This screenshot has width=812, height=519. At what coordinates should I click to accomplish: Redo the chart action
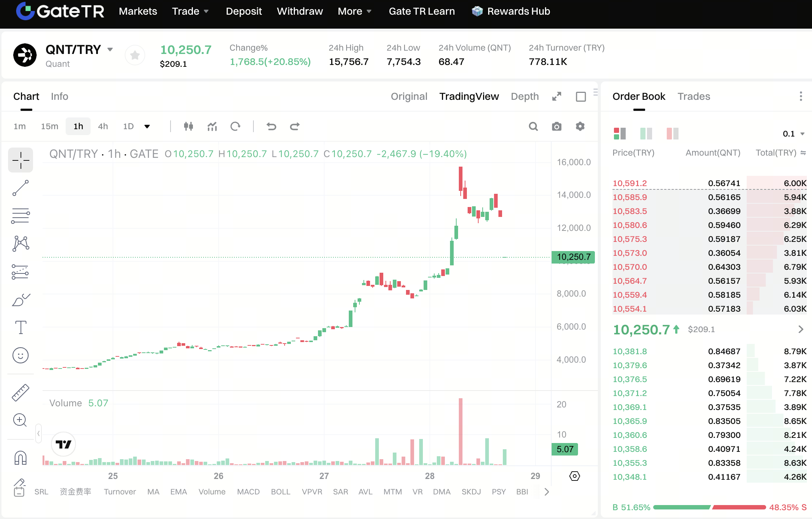coord(295,126)
